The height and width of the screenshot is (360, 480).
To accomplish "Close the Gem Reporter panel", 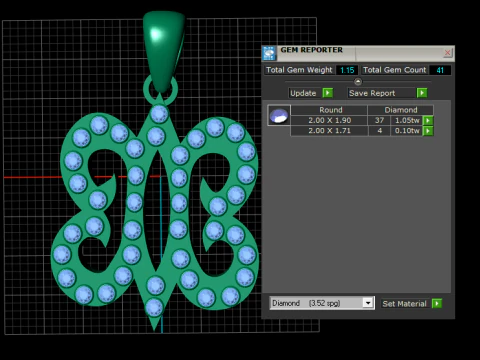I will [x=448, y=53].
